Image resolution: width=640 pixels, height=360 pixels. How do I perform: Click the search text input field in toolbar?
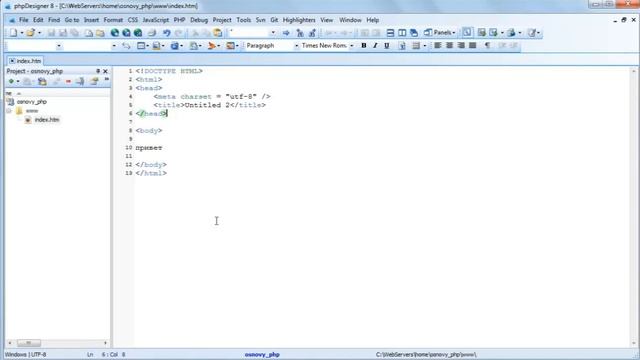pyautogui.click(x=249, y=33)
